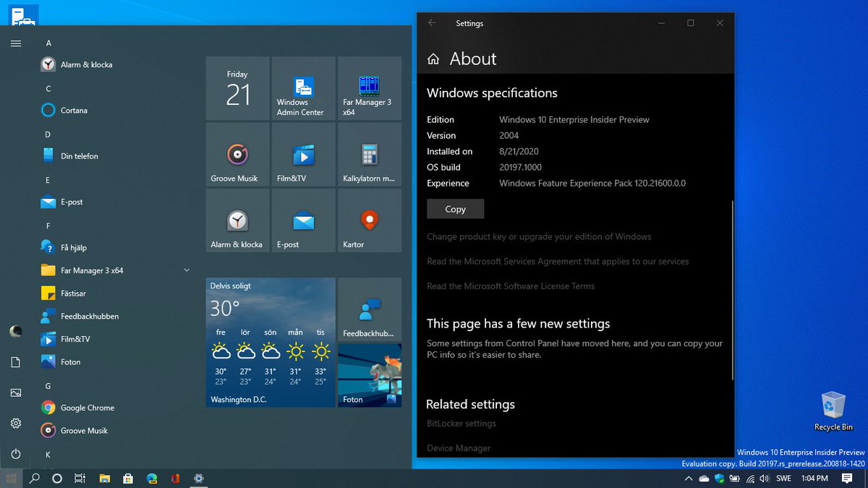The width and height of the screenshot is (868, 488).
Task: Jump to letter G section header
Action: tap(48, 386)
